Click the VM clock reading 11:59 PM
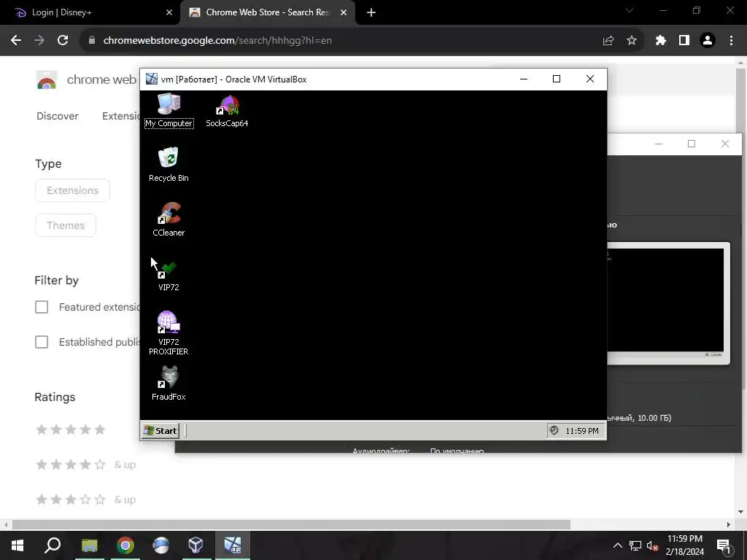 coord(581,431)
